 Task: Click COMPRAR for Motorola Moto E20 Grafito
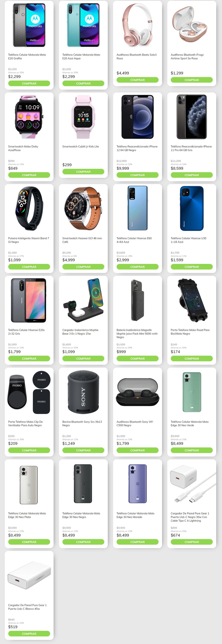tap(29, 84)
